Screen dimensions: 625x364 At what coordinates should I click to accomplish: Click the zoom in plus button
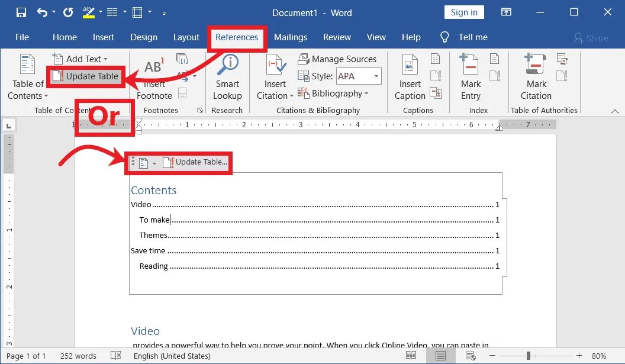(579, 355)
